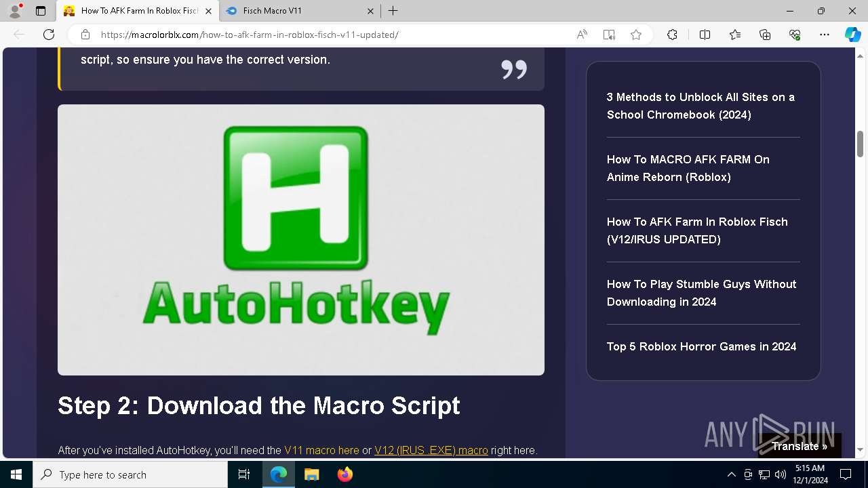
Task: Open the notification center
Action: [846, 474]
